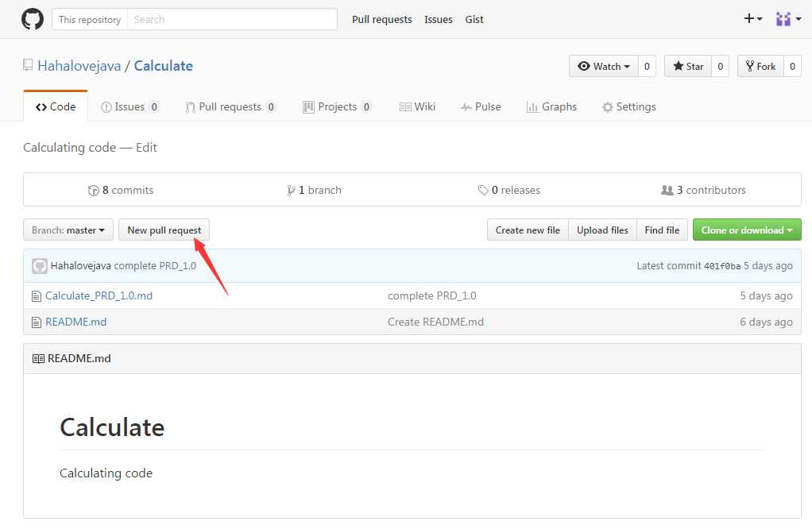812x529 pixels.
Task: Focus the repository search field
Action: [x=233, y=19]
